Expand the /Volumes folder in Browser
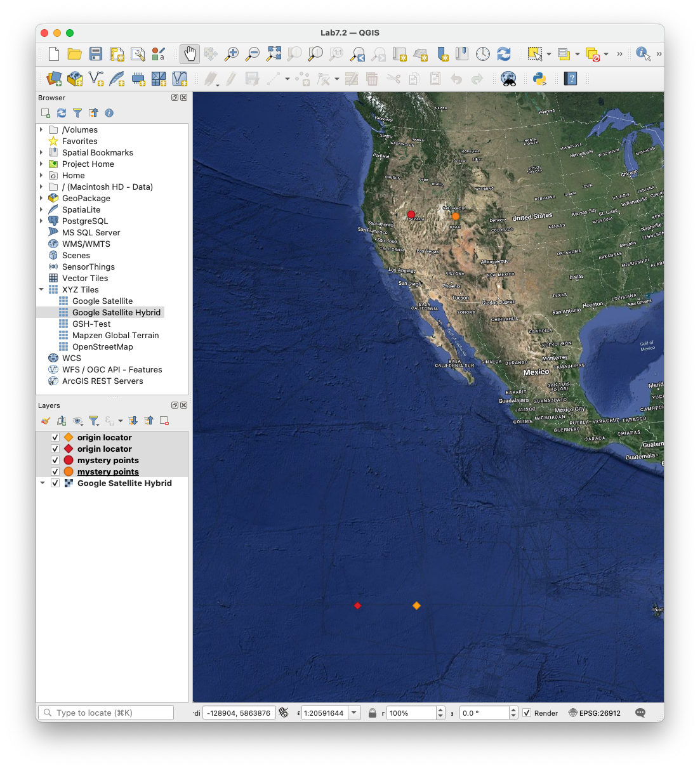The width and height of the screenshot is (700, 769). tap(41, 129)
